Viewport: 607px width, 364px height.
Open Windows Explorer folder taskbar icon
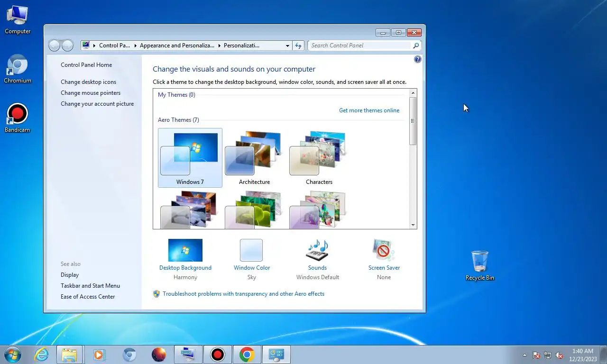coord(69,355)
